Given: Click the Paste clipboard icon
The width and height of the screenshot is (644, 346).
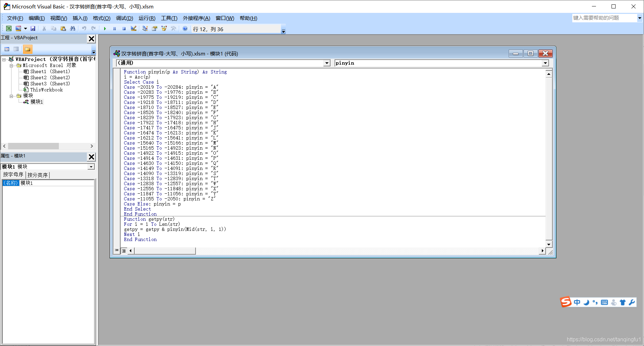Looking at the screenshot, I should pyautogui.click(x=63, y=29).
